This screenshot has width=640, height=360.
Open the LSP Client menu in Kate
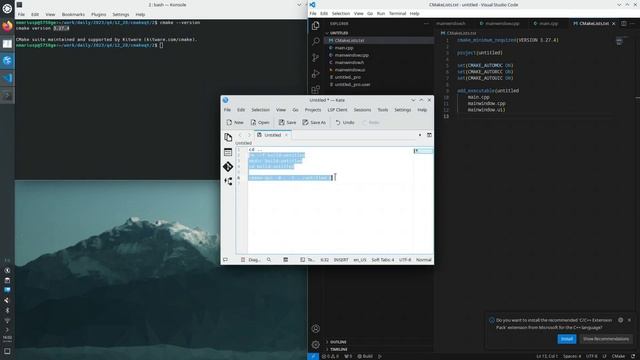click(337, 110)
